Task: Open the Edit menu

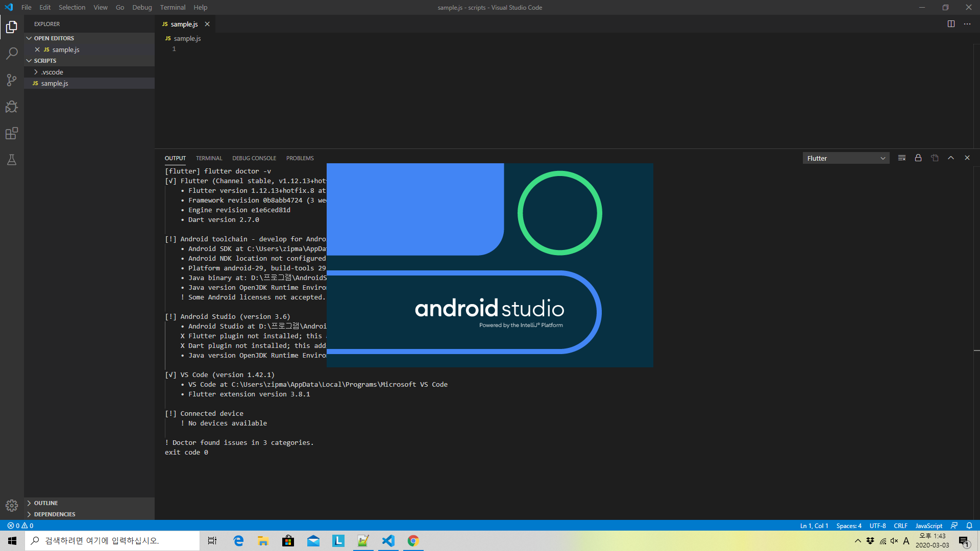Action: [45, 7]
